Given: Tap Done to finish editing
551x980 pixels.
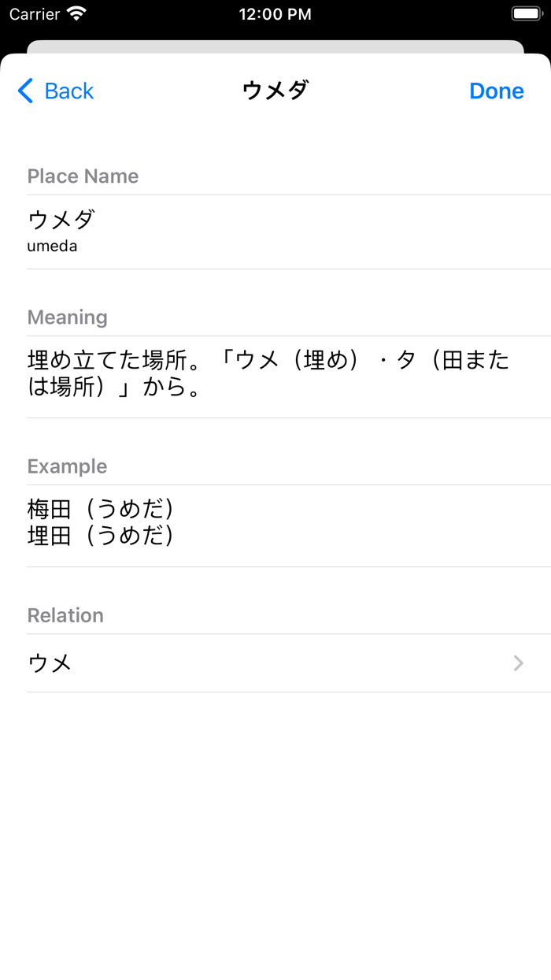Looking at the screenshot, I should tap(496, 91).
